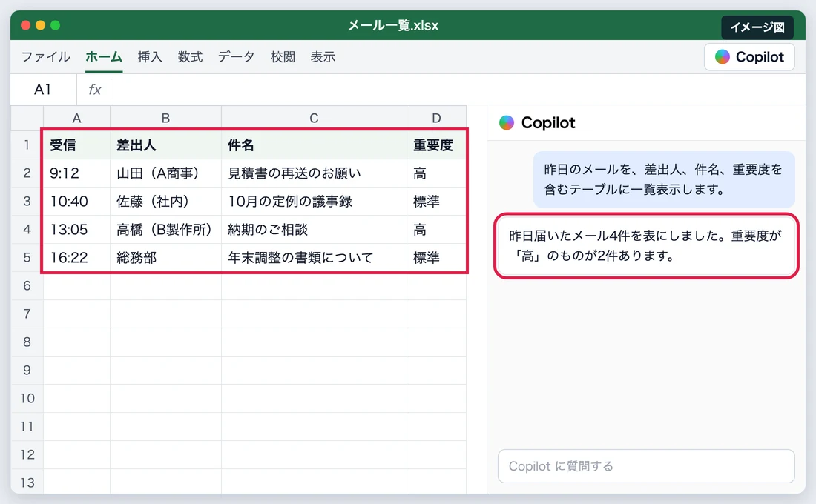Image resolution: width=816 pixels, height=504 pixels.
Task: Click the 差出人 header cell
Action: coord(165,145)
